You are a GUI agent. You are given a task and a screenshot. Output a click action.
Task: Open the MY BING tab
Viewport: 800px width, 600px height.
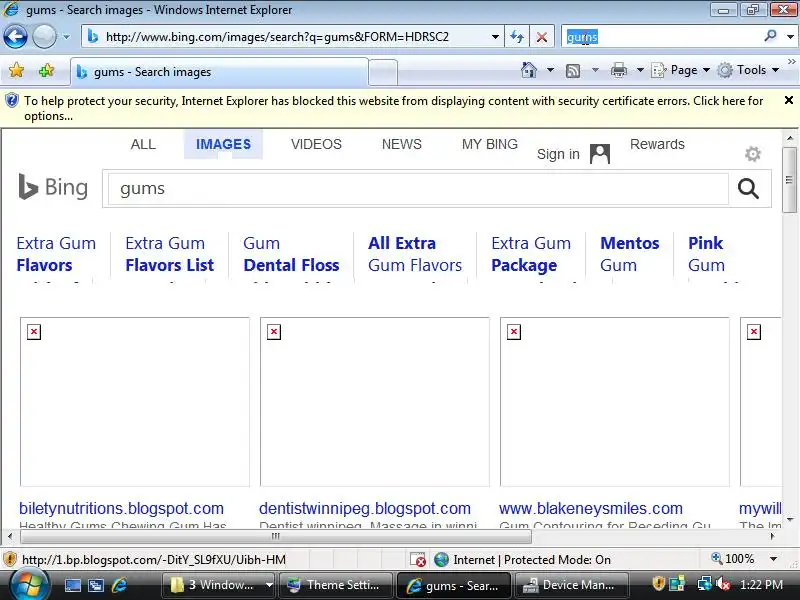click(x=490, y=144)
